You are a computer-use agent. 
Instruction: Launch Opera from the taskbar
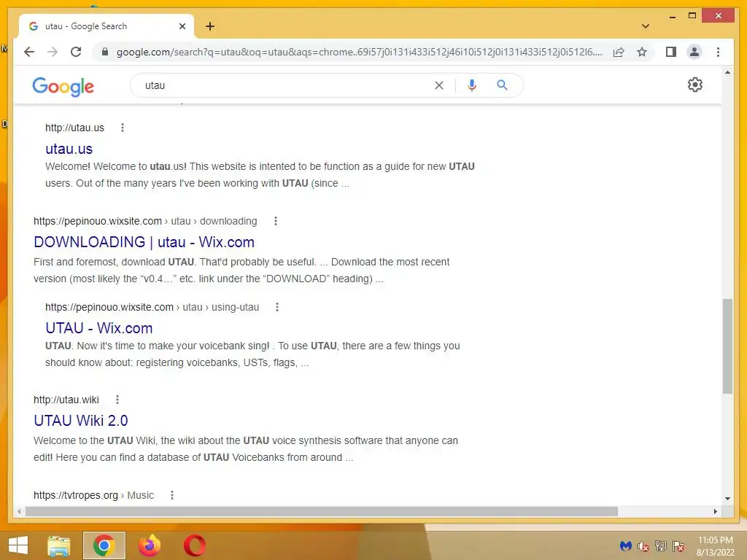point(194,545)
